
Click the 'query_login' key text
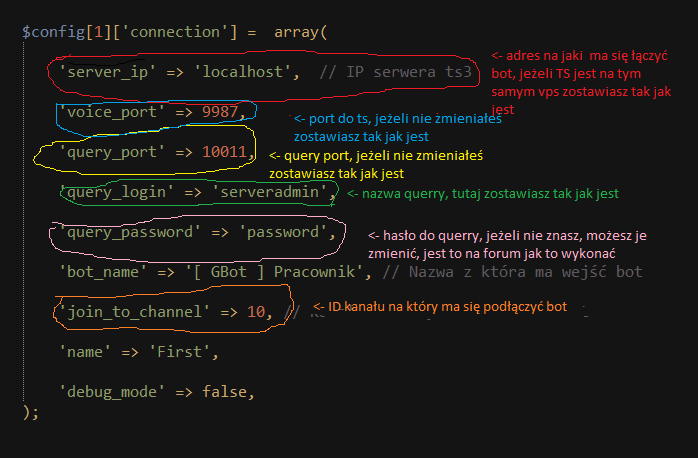[113, 191]
